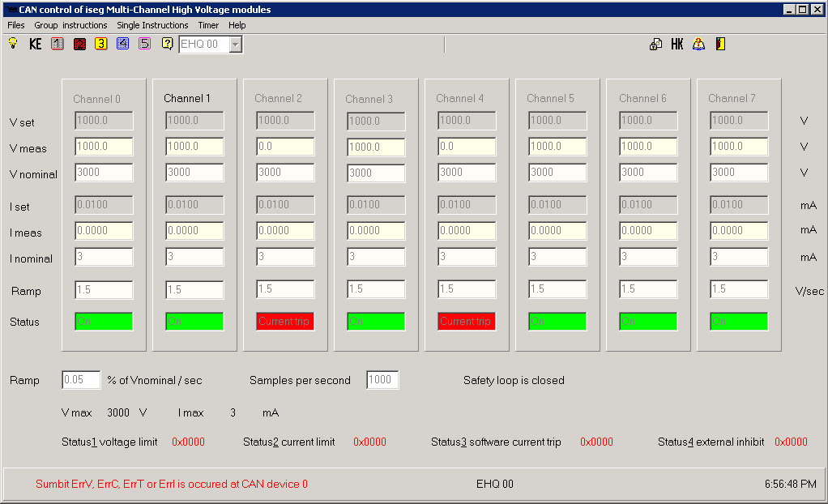The width and height of the screenshot is (828, 504).
Task: Click the I set field of Channel 5
Action: click(x=557, y=205)
